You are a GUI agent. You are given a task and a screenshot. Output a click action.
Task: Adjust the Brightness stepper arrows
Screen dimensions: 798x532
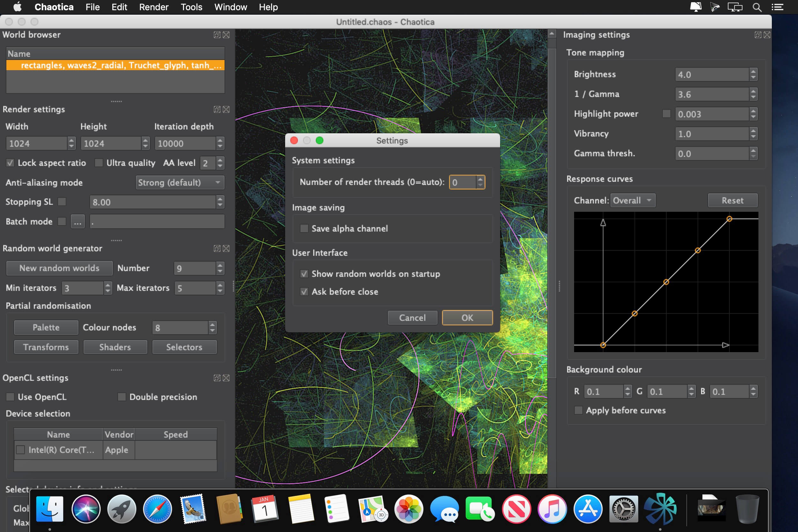pos(753,74)
